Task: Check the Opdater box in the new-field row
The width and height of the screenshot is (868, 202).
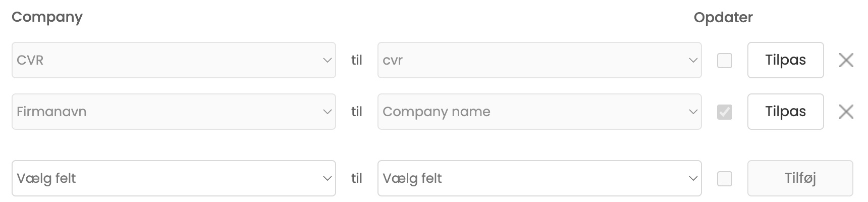Action: [724, 178]
